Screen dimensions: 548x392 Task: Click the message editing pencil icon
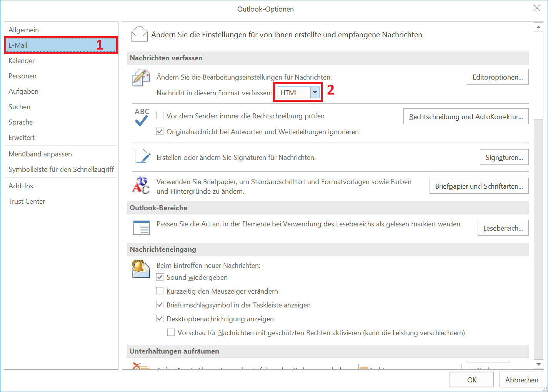pos(141,78)
